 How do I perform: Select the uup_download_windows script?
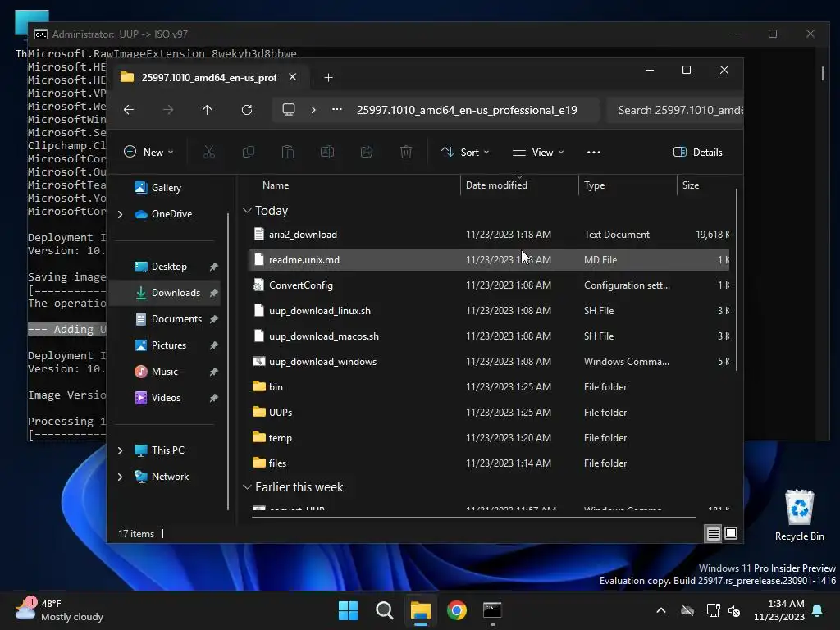click(x=490, y=362)
